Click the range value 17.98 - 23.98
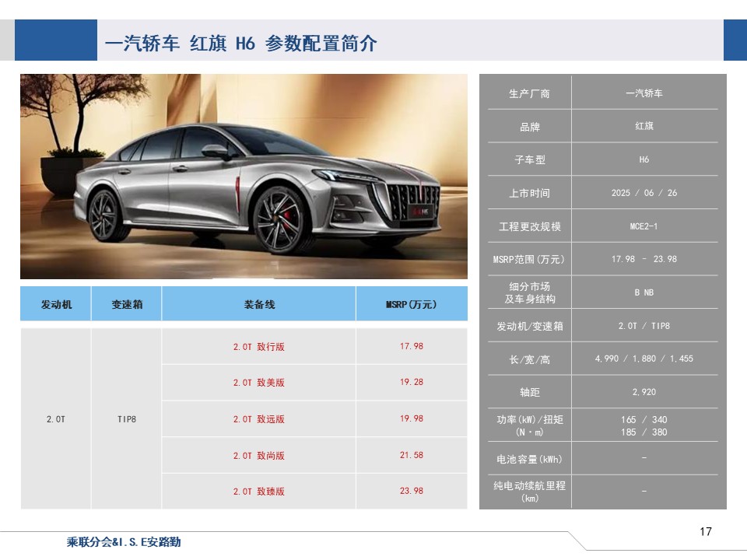This screenshot has height=560, width=747. [x=644, y=259]
